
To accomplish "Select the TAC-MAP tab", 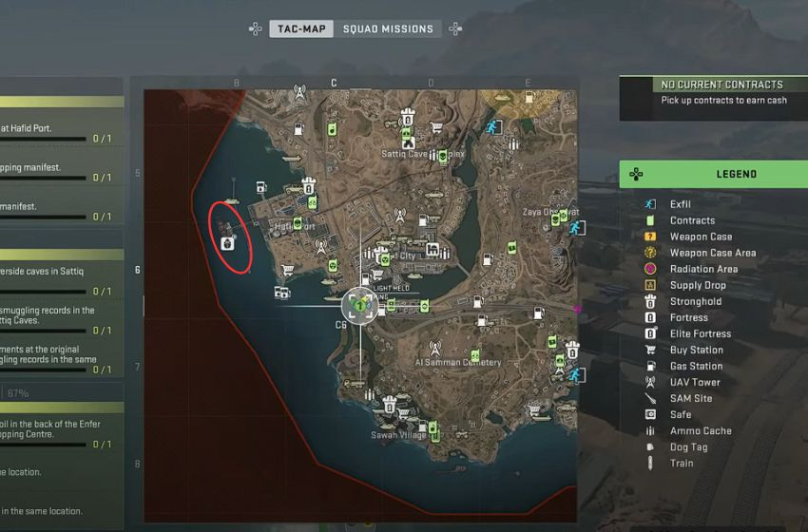I will coord(301,28).
